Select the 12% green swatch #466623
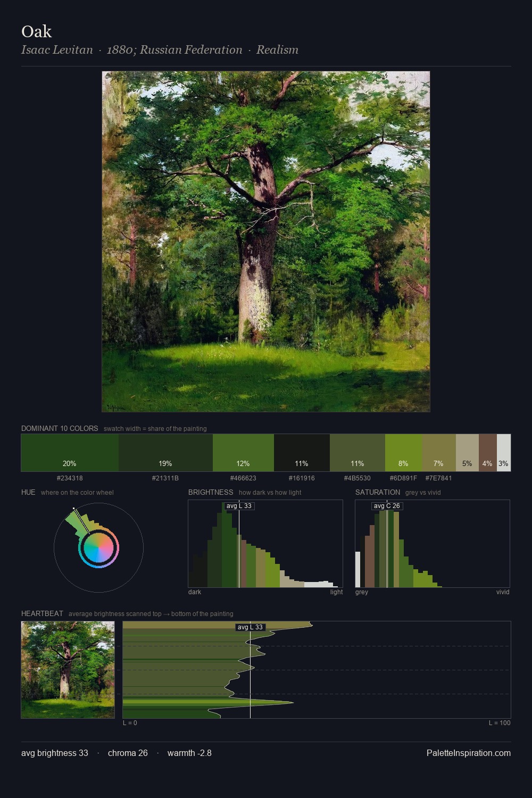 pos(243,453)
